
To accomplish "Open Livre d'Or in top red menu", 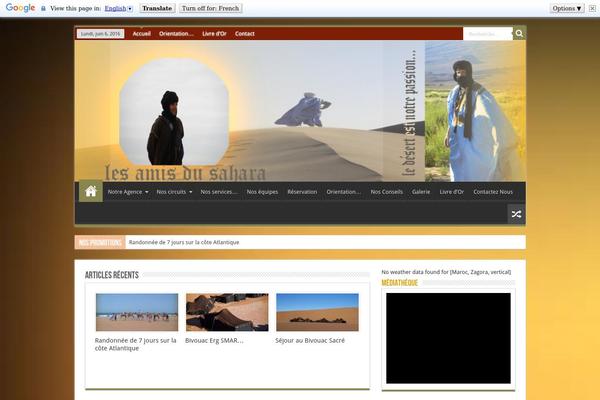I will 214,34.
